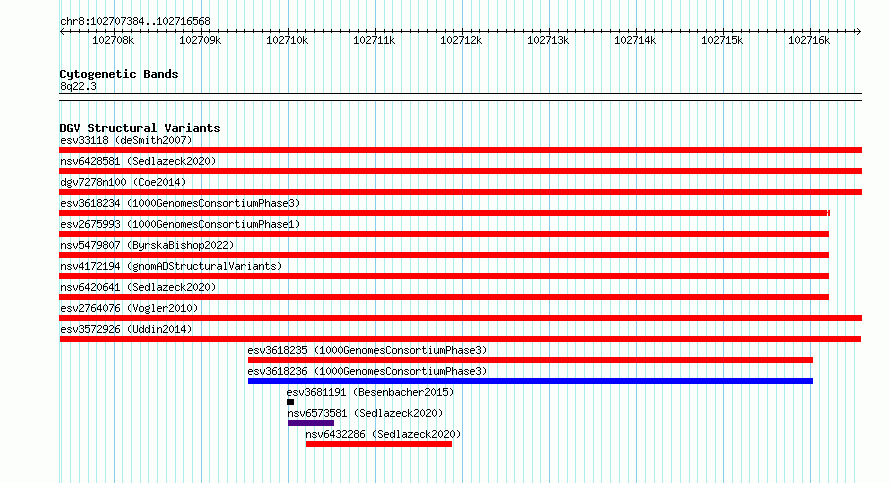
Task: Click the red bar under esv2764076
Action: pos(460,318)
